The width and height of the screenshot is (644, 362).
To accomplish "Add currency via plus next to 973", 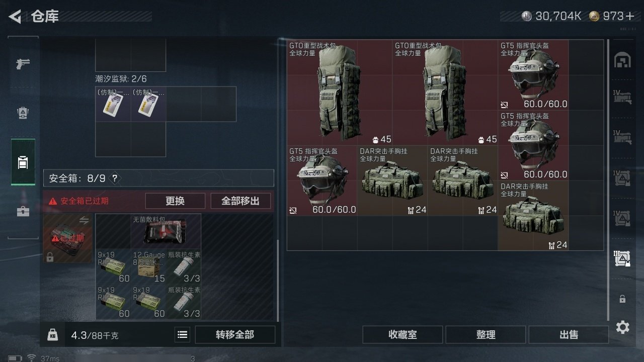I will (x=629, y=16).
